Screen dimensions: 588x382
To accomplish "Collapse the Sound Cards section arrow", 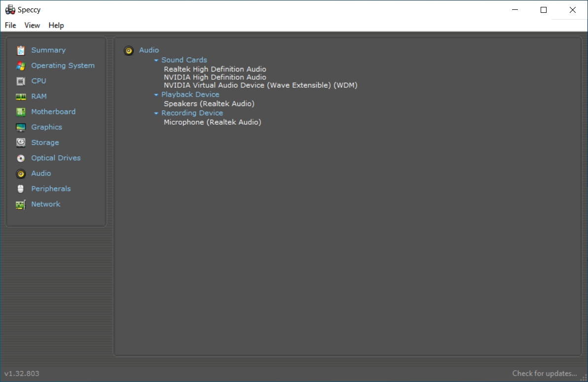I will pos(156,60).
